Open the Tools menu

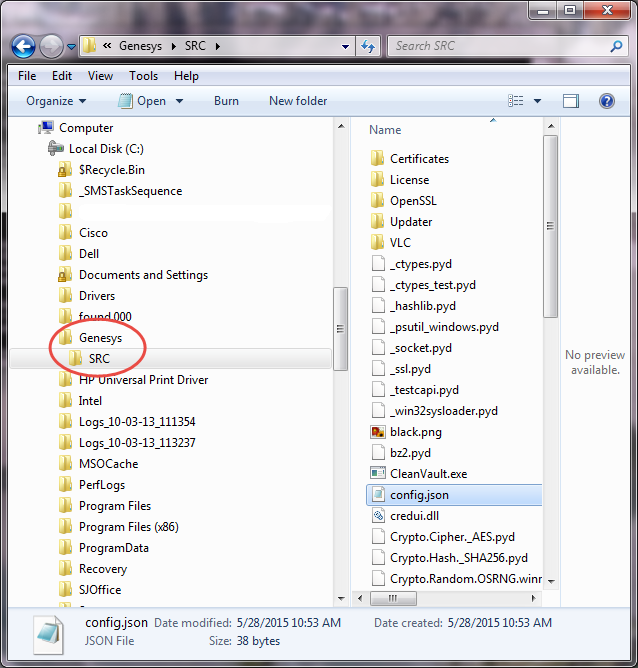tap(143, 76)
